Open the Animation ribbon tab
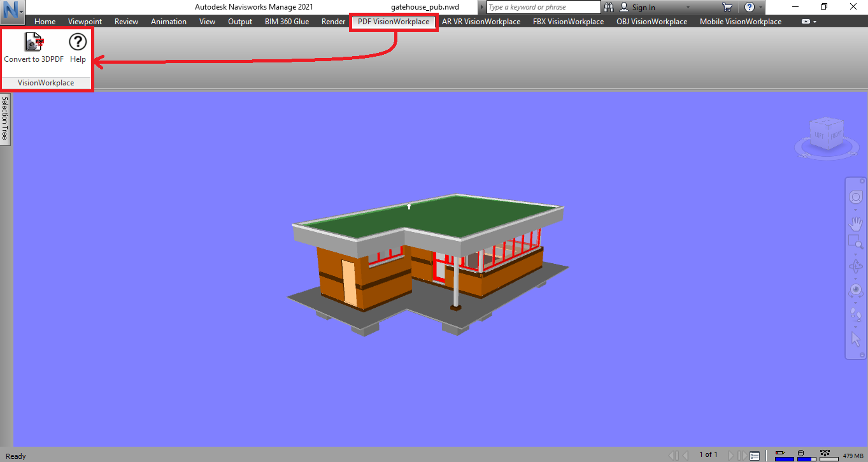Screen dimensions: 868x462 pyautogui.click(x=169, y=22)
